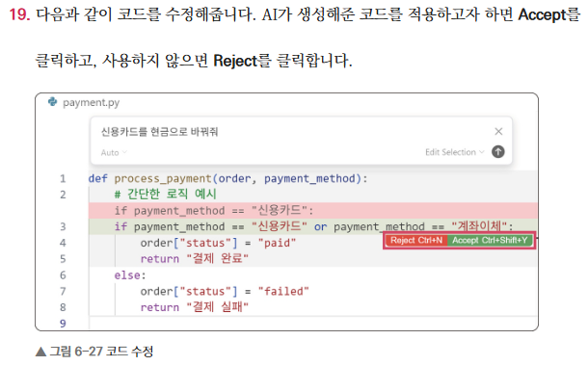Click the def process_payment line
This screenshot has height=366, width=588.
click(x=228, y=179)
